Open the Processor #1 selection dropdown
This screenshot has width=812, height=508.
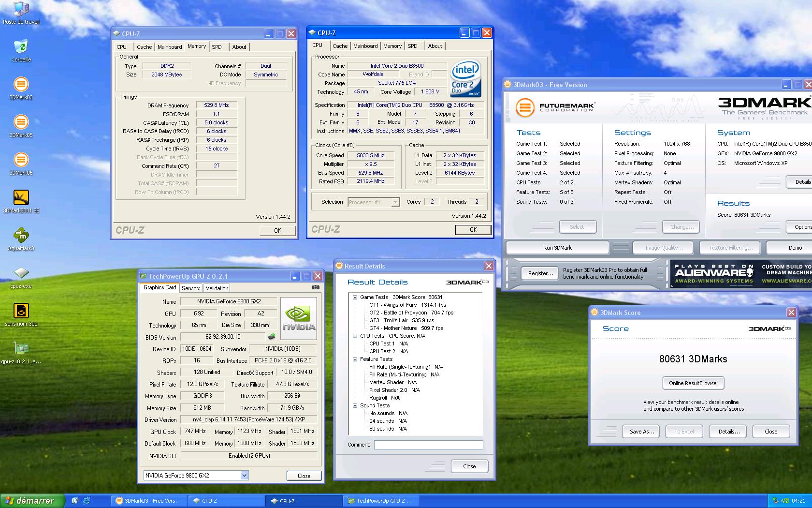395,202
